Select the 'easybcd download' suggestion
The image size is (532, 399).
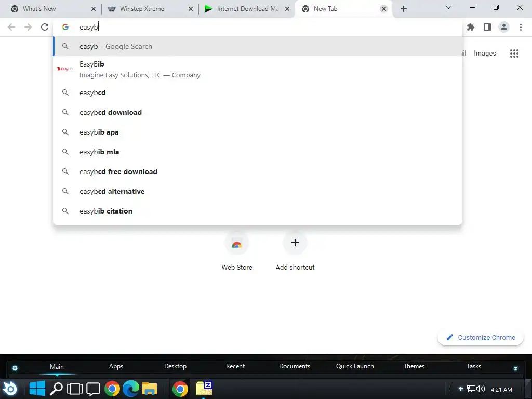[258, 112]
